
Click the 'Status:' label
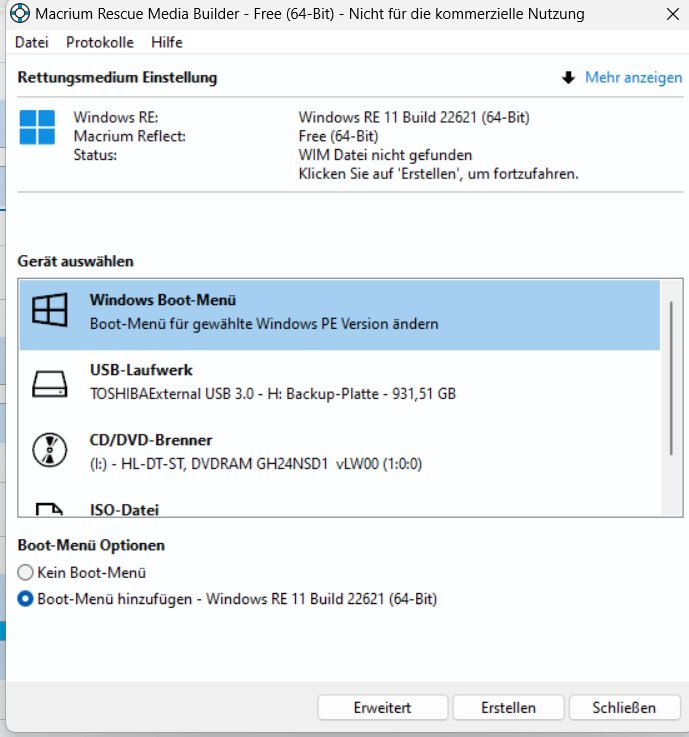[x=95, y=155]
